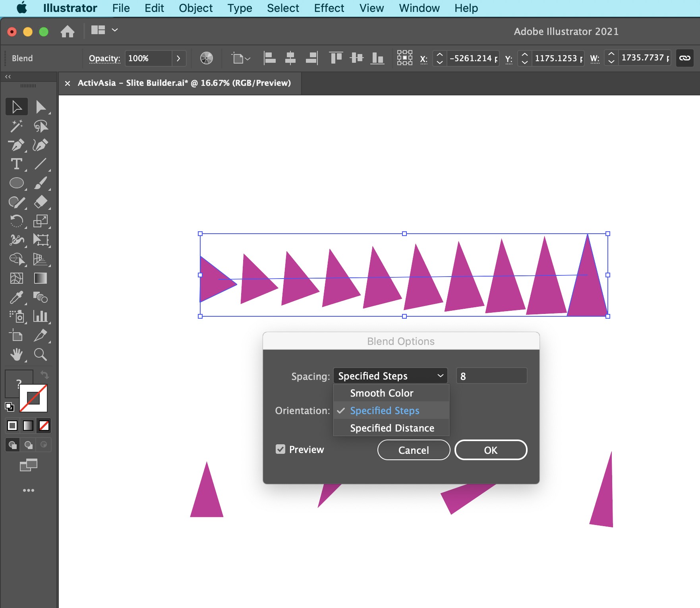Image resolution: width=700 pixels, height=608 pixels.
Task: Switch to the Hand tool
Action: pyautogui.click(x=16, y=354)
